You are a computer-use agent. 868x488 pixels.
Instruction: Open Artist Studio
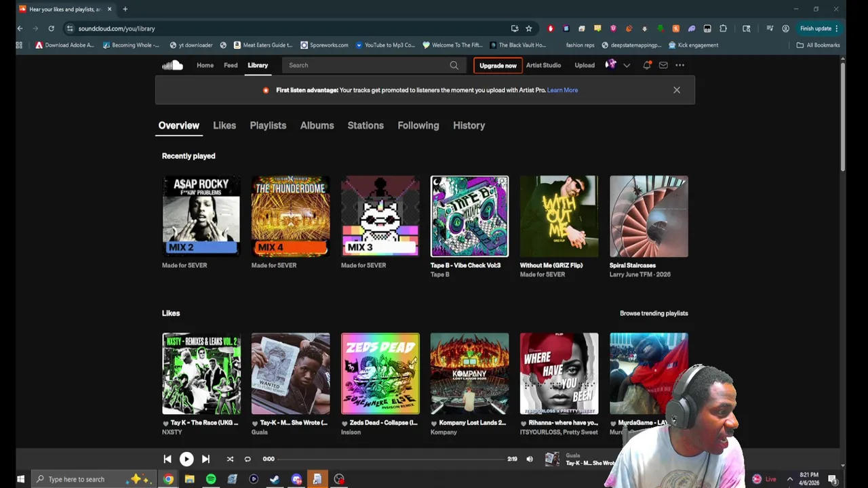tap(543, 65)
